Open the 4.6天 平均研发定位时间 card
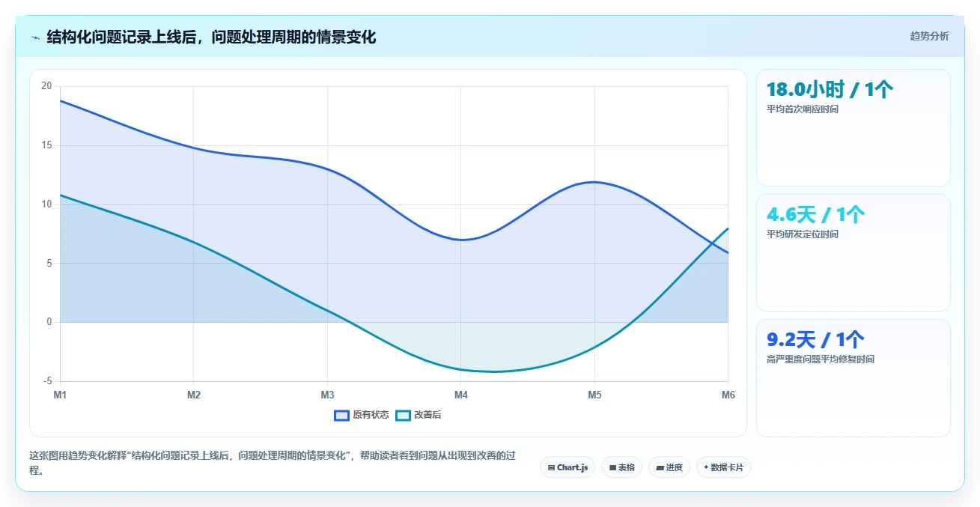This screenshot has width=980, height=507. (853, 252)
